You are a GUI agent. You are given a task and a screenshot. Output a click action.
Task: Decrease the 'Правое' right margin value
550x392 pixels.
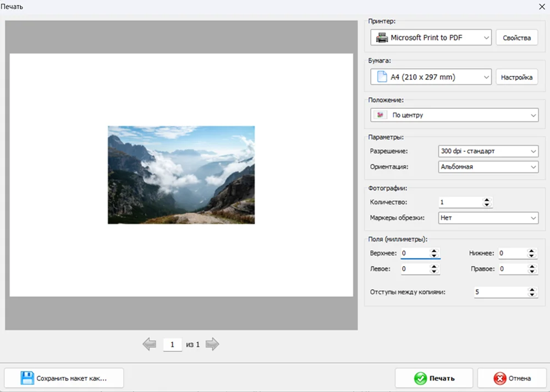pyautogui.click(x=532, y=272)
